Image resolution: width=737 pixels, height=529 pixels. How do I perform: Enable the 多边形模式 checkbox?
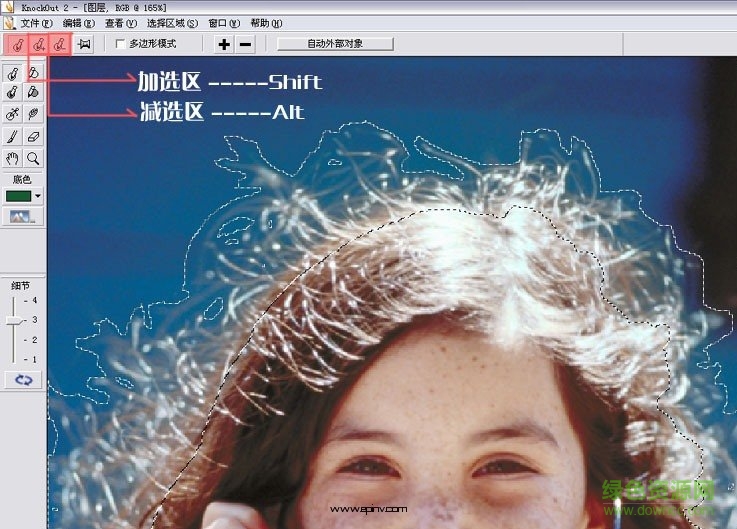click(121, 44)
